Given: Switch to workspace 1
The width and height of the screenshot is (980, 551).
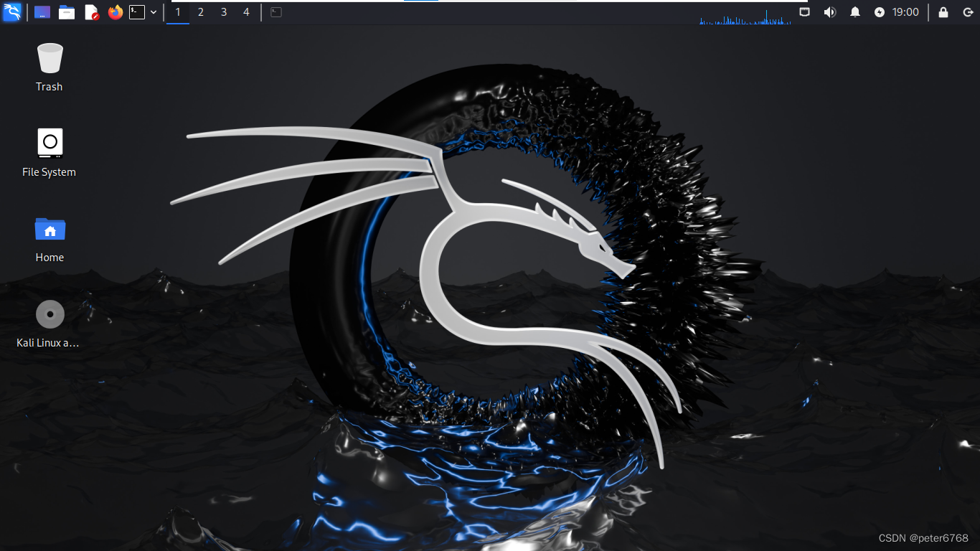Looking at the screenshot, I should (178, 12).
